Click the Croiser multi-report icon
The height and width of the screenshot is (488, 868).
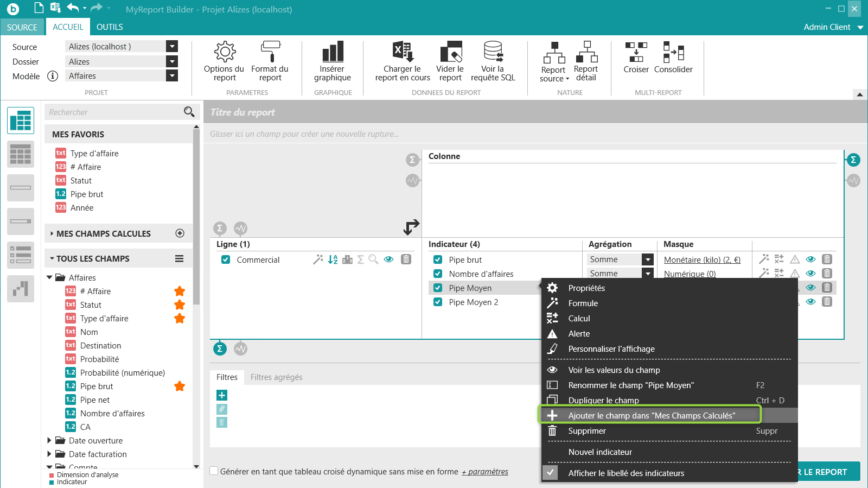(x=636, y=58)
